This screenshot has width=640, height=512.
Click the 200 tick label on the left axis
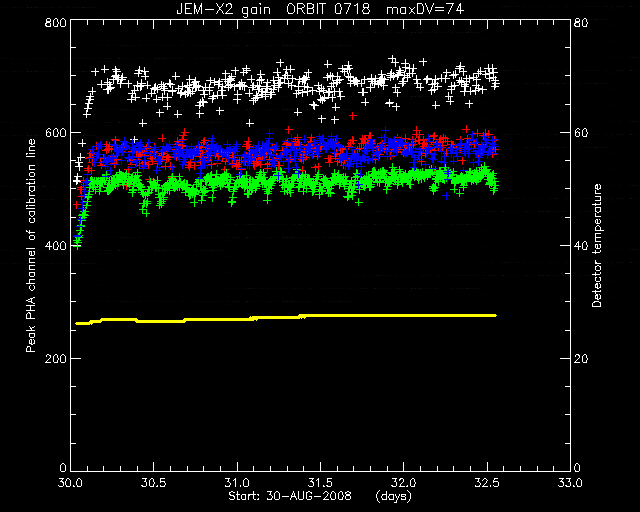click(55, 358)
